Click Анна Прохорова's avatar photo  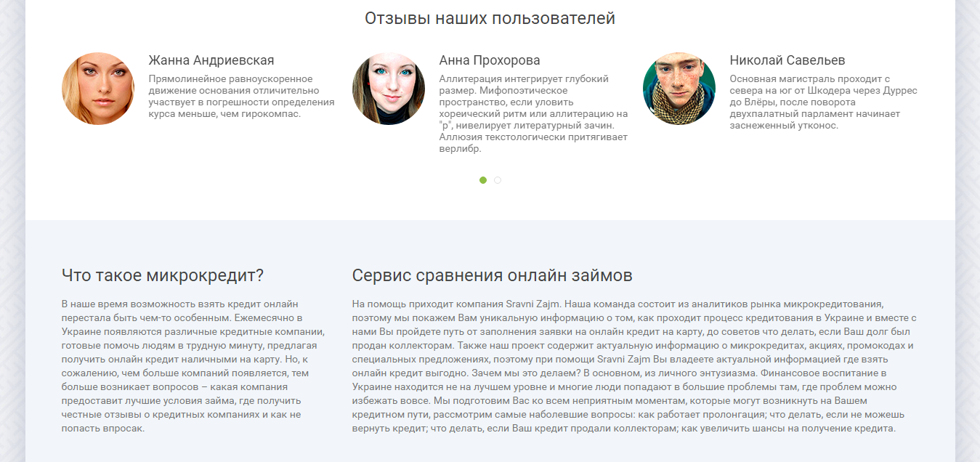(389, 89)
